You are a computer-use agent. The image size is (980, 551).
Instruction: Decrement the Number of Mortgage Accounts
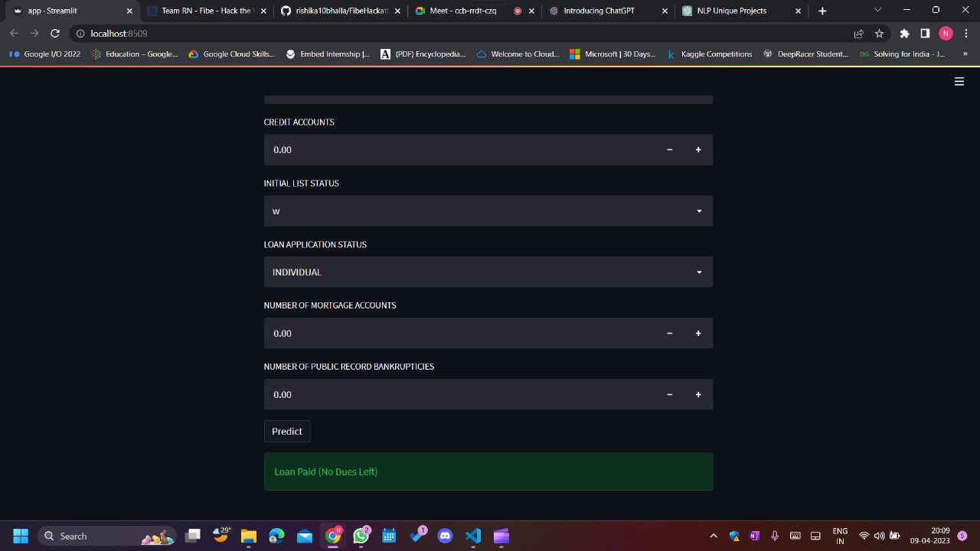click(669, 334)
